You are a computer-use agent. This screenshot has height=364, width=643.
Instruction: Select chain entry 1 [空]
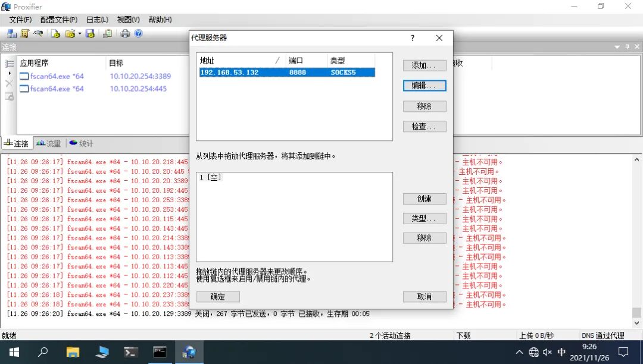pos(211,177)
